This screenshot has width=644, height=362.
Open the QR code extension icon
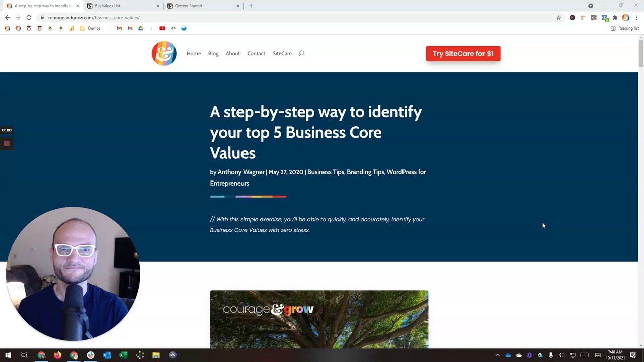pyautogui.click(x=594, y=18)
